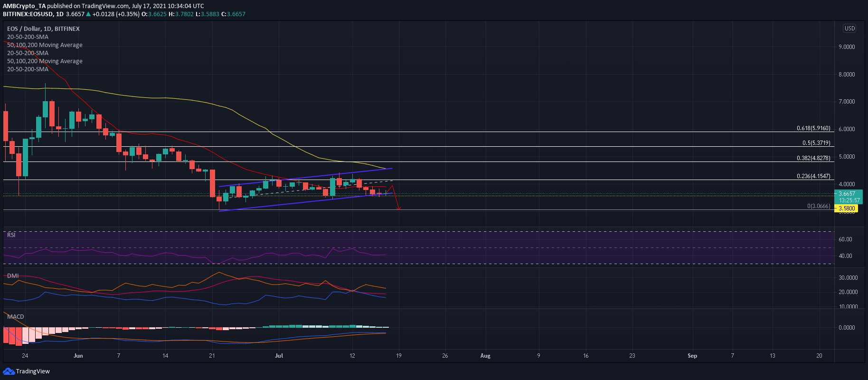Click the 4.0000 price axis label

[847, 184]
